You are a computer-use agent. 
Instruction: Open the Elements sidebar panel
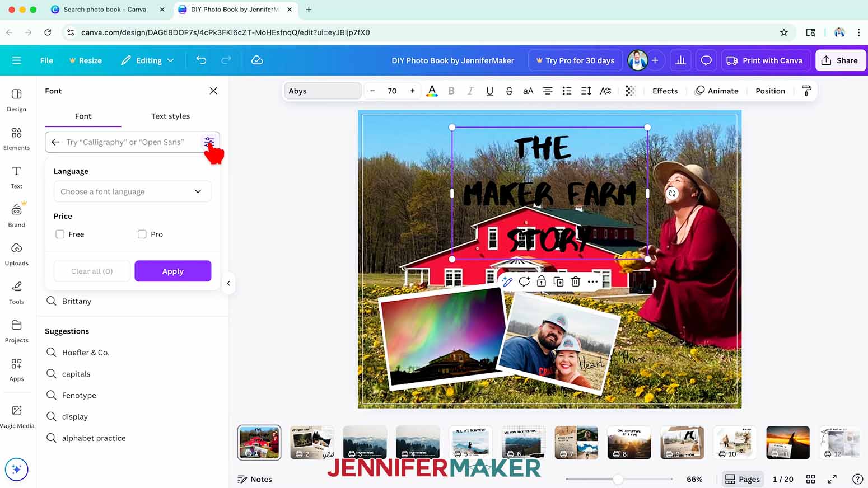click(x=17, y=139)
